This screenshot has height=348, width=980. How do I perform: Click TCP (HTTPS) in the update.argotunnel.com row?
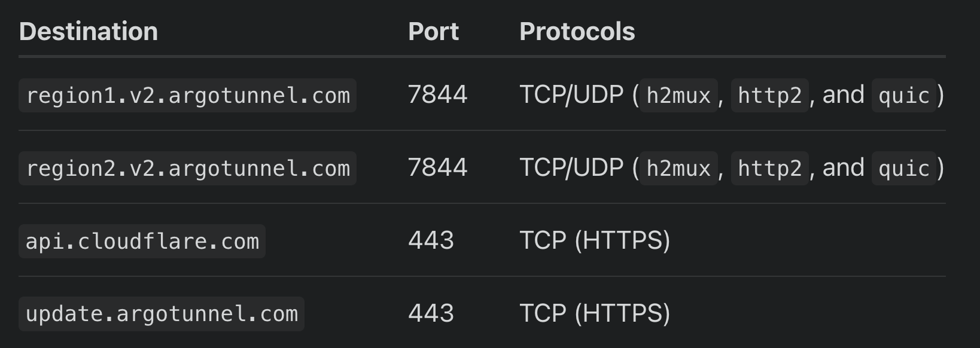tap(595, 314)
